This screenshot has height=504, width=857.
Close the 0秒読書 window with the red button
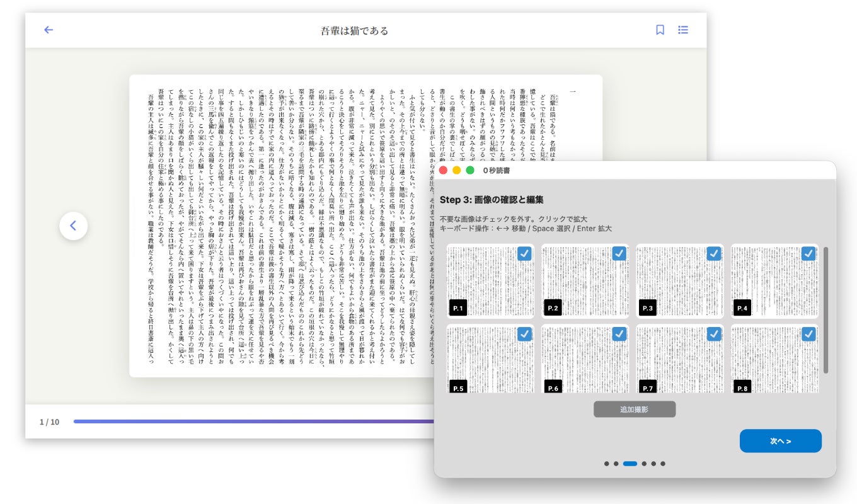[x=444, y=170]
